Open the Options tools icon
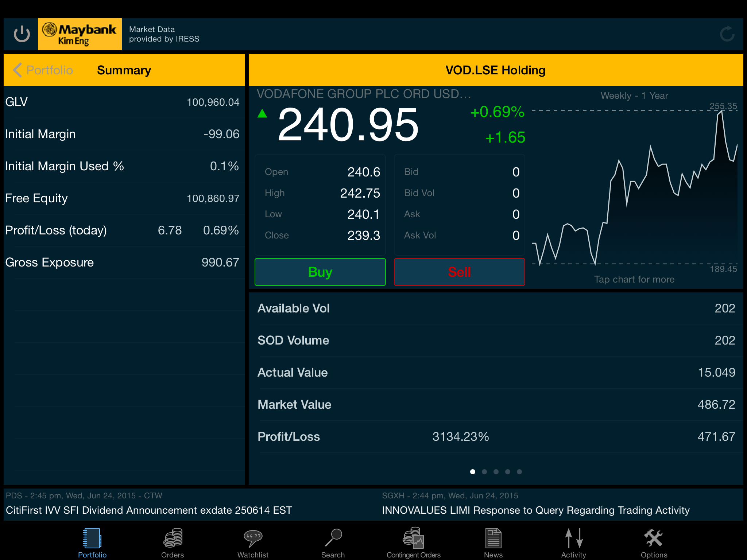747x560 pixels. [x=654, y=538]
